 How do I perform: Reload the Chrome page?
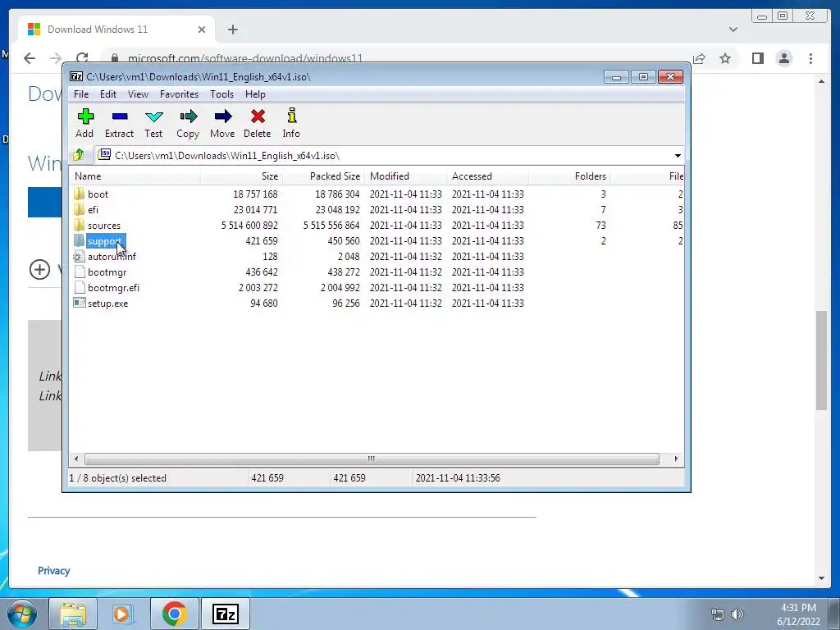[x=82, y=58]
